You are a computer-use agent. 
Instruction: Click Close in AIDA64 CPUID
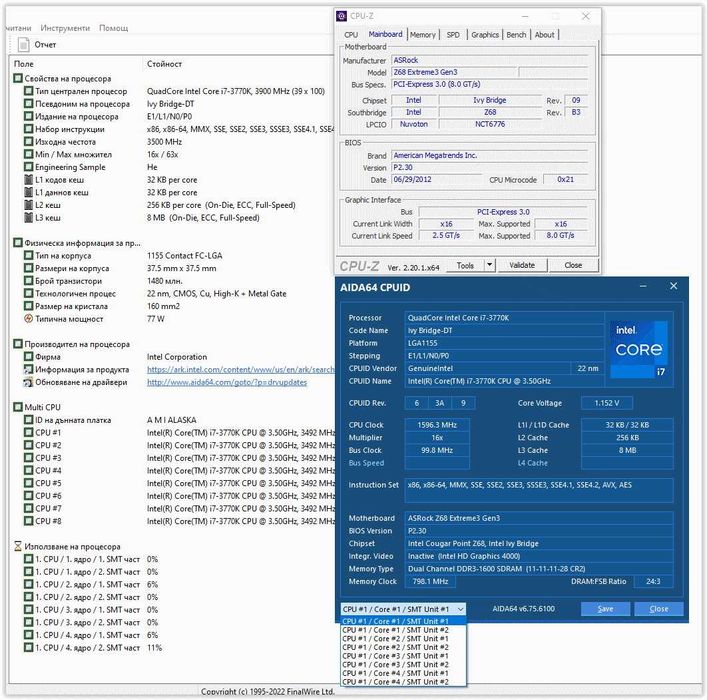coord(659,609)
